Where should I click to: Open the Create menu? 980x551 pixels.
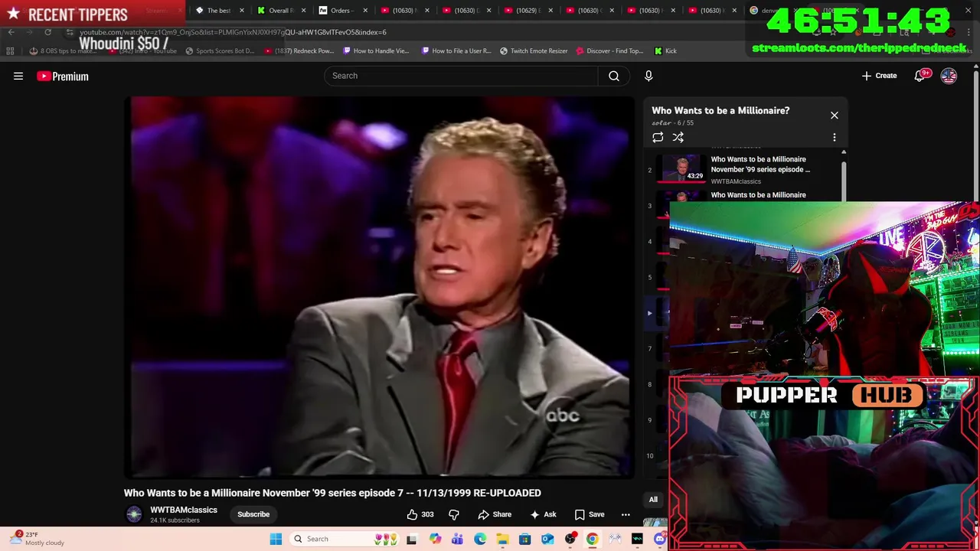[879, 76]
